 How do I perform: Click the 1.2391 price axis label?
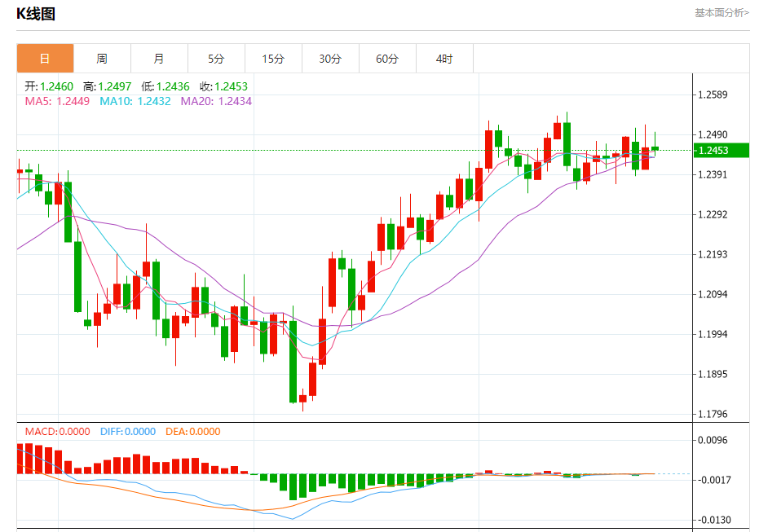pyautogui.click(x=713, y=174)
